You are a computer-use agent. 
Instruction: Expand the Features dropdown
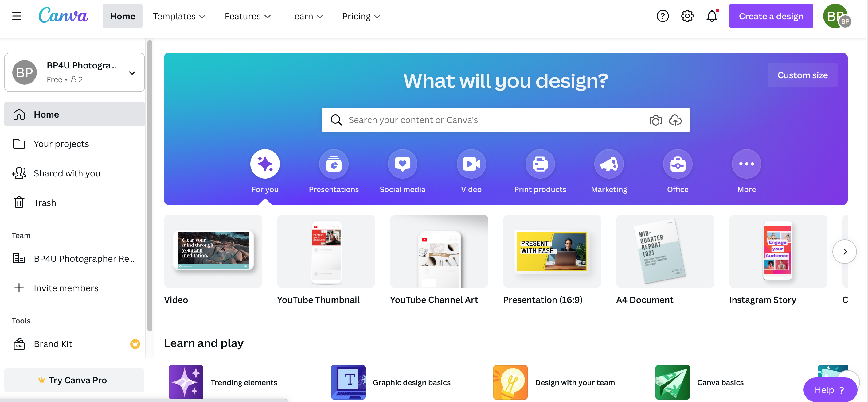pos(247,16)
